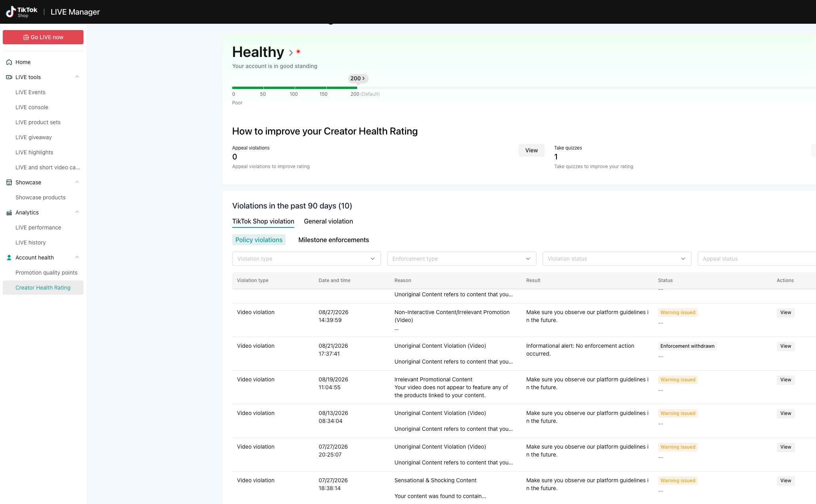
Task: Open Promotion quality points page
Action: point(46,273)
